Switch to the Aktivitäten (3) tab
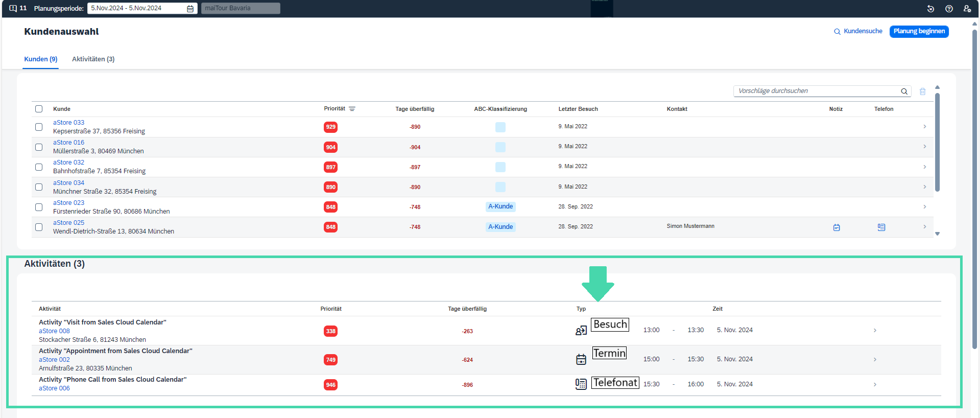The image size is (980, 418). (x=93, y=59)
